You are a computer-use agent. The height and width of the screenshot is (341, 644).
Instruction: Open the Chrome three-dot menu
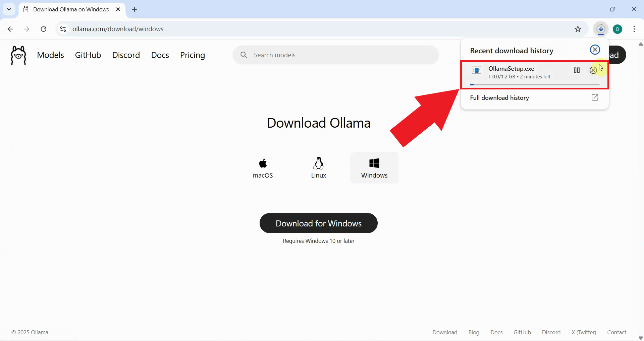[634, 29]
